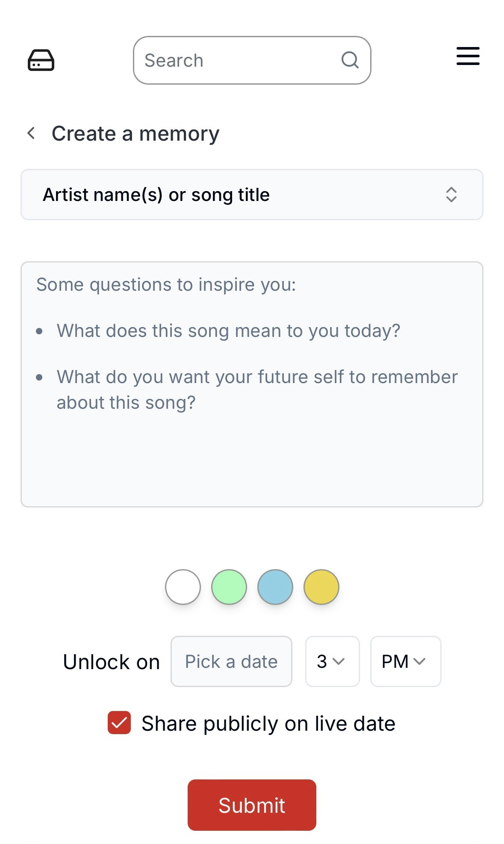Click the memory text area with inspiration questions
Screen dimensions: 504x844
[252, 384]
